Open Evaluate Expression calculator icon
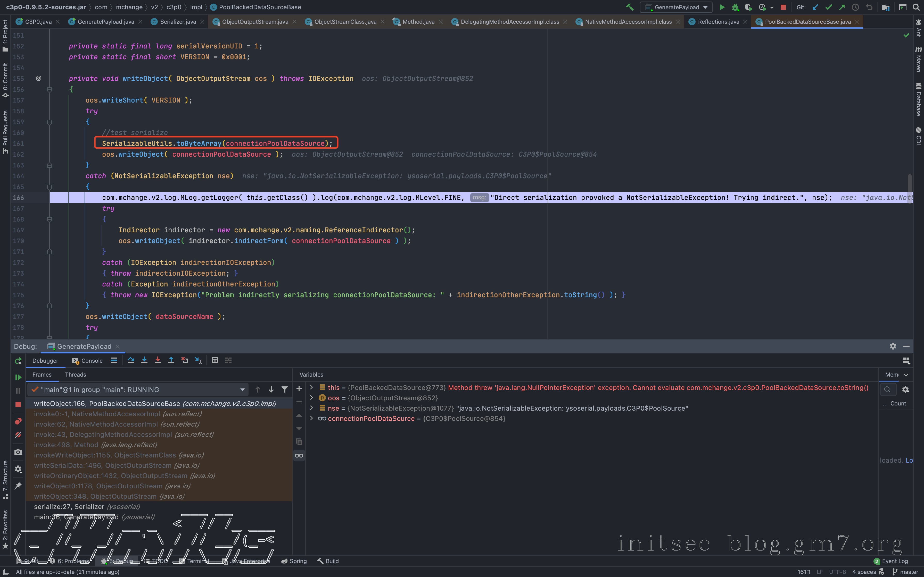The height and width of the screenshot is (577, 924). [215, 360]
